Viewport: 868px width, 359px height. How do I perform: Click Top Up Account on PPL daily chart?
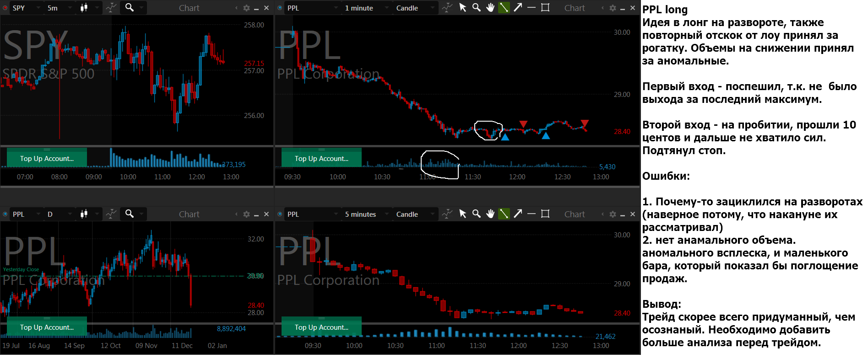tap(47, 327)
